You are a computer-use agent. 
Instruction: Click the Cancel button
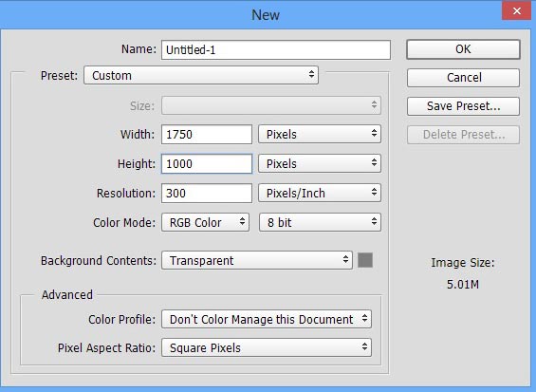click(x=463, y=78)
